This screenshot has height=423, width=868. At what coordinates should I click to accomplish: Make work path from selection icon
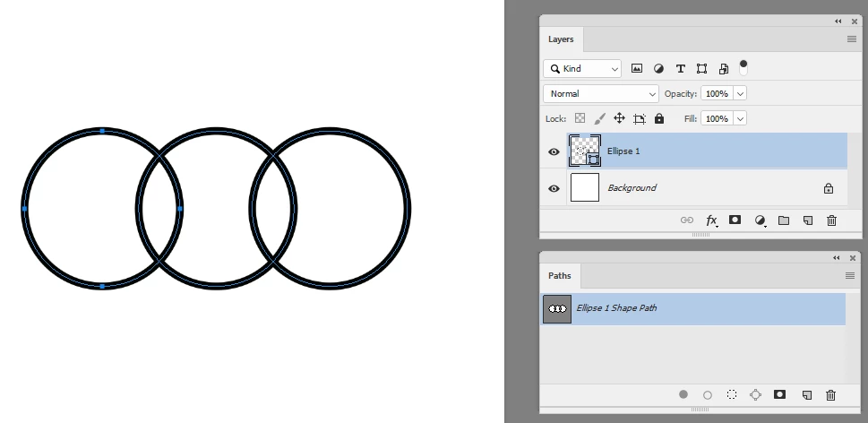point(755,394)
